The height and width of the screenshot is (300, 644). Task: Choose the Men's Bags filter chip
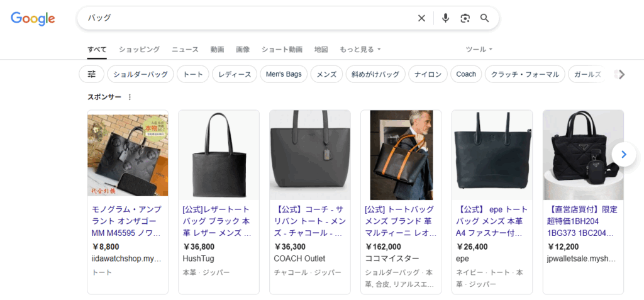pos(284,74)
